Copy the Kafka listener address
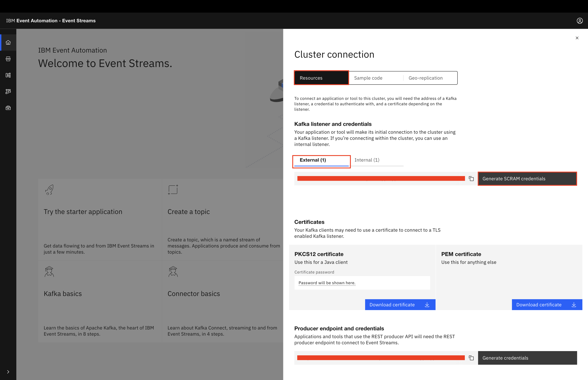588x380 pixels. [471, 179]
